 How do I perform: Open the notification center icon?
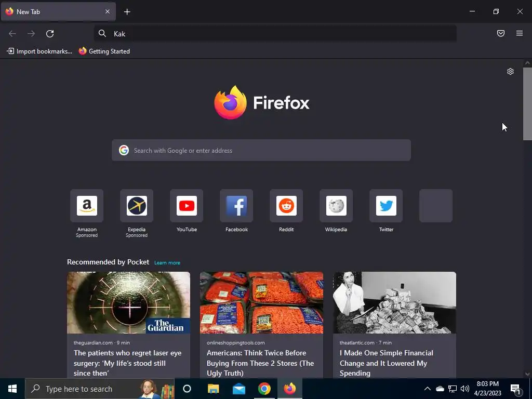[x=515, y=389]
